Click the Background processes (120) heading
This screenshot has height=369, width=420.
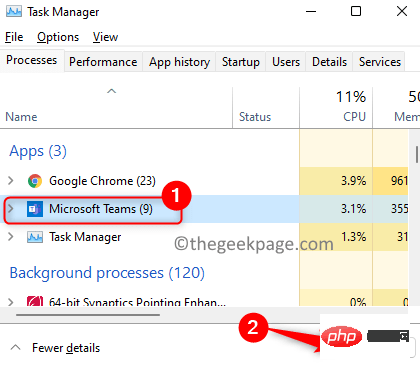click(107, 273)
